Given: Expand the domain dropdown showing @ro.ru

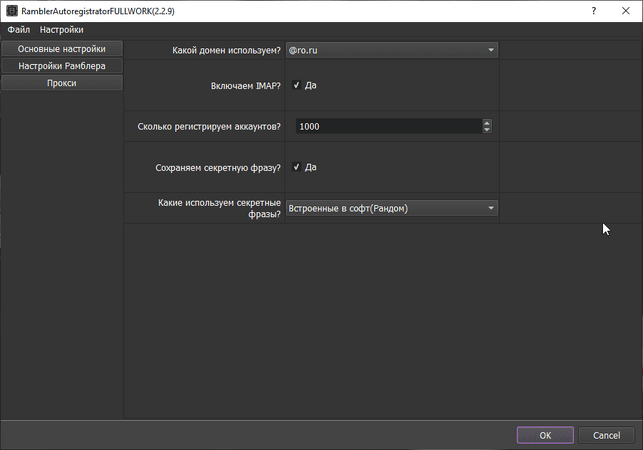Looking at the screenshot, I should (391, 50).
